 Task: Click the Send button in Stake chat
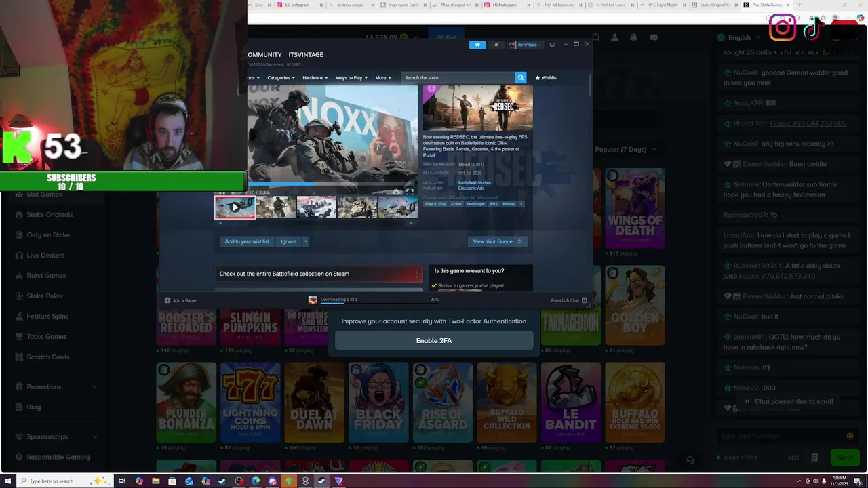(845, 457)
